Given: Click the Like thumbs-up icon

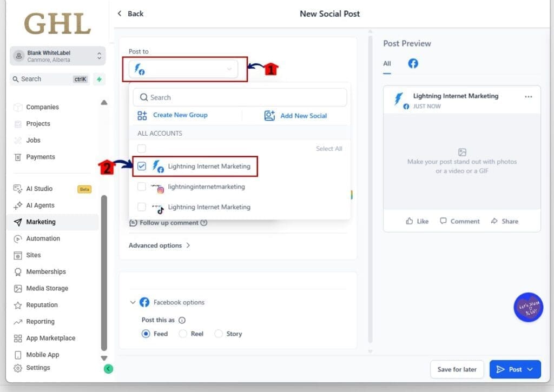Looking at the screenshot, I should point(409,221).
